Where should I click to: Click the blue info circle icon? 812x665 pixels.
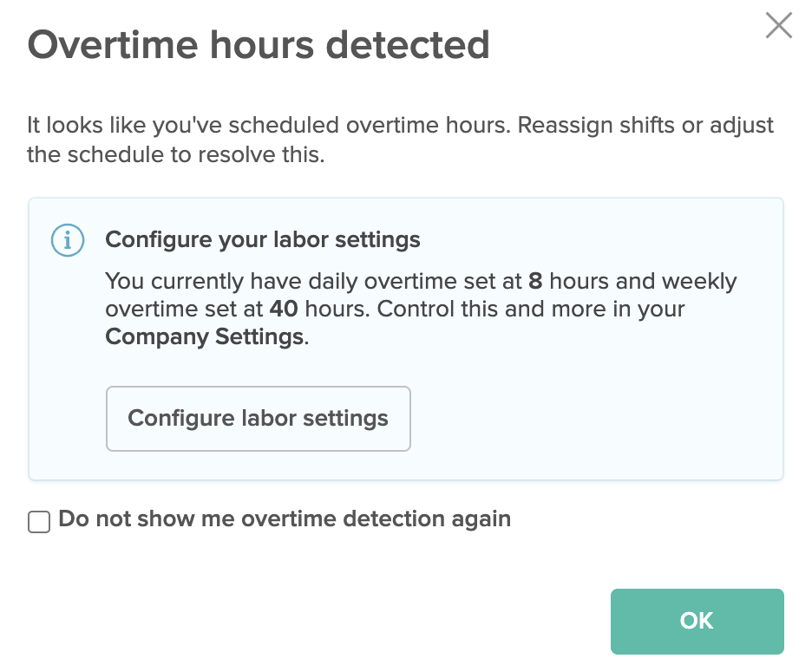click(x=68, y=240)
